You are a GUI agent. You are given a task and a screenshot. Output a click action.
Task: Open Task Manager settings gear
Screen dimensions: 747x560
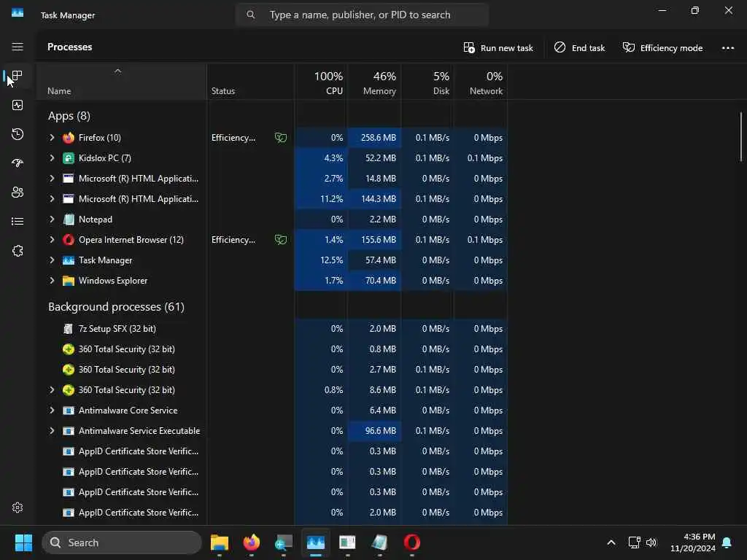point(18,507)
